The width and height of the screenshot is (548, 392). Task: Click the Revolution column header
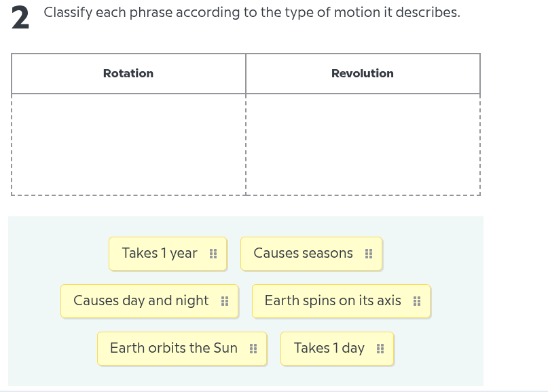[x=363, y=73]
